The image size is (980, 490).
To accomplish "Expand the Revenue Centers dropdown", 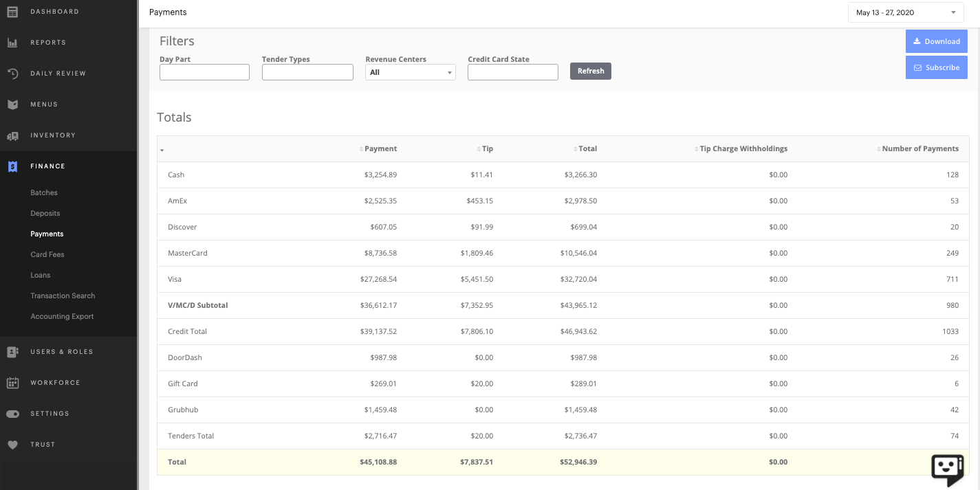I will (x=410, y=71).
